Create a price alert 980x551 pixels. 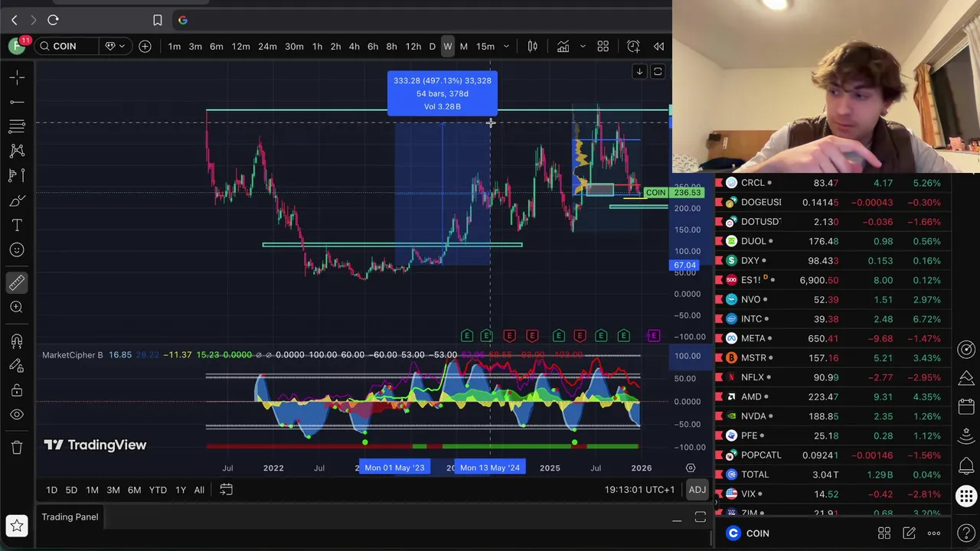[x=633, y=47]
